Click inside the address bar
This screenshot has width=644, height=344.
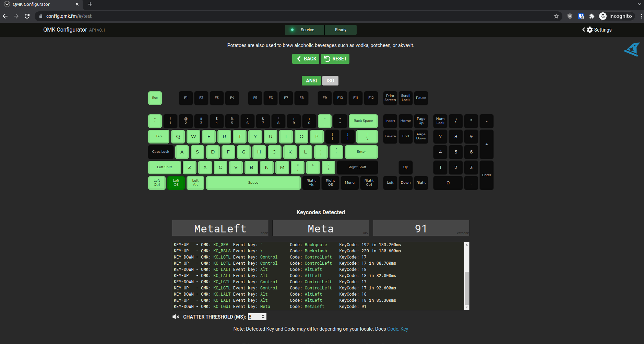137,16
